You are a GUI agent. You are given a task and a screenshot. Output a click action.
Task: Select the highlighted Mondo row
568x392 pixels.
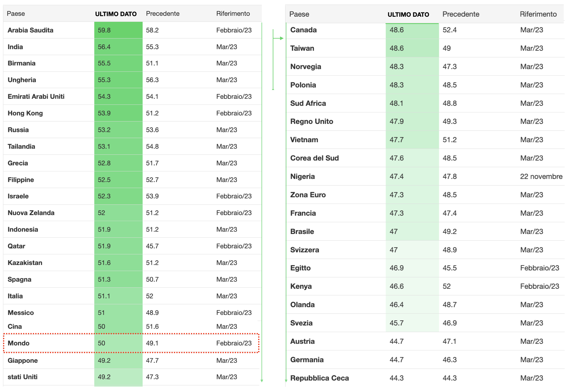(131, 343)
